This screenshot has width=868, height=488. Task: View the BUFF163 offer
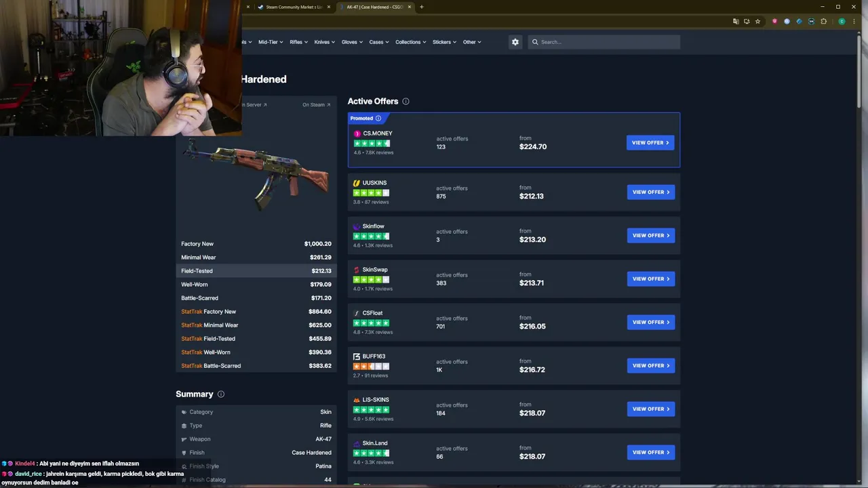click(650, 366)
